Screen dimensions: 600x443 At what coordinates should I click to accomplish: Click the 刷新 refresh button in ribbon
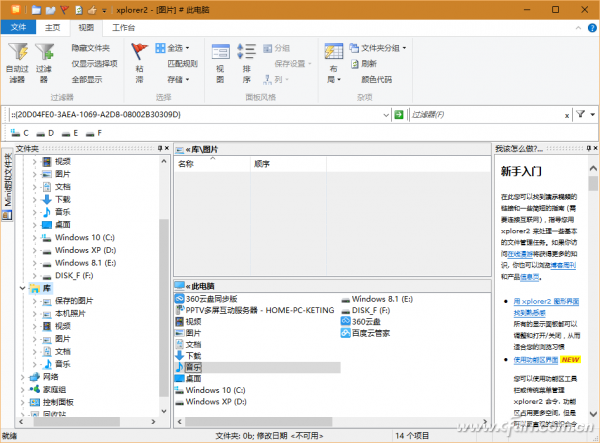point(364,64)
